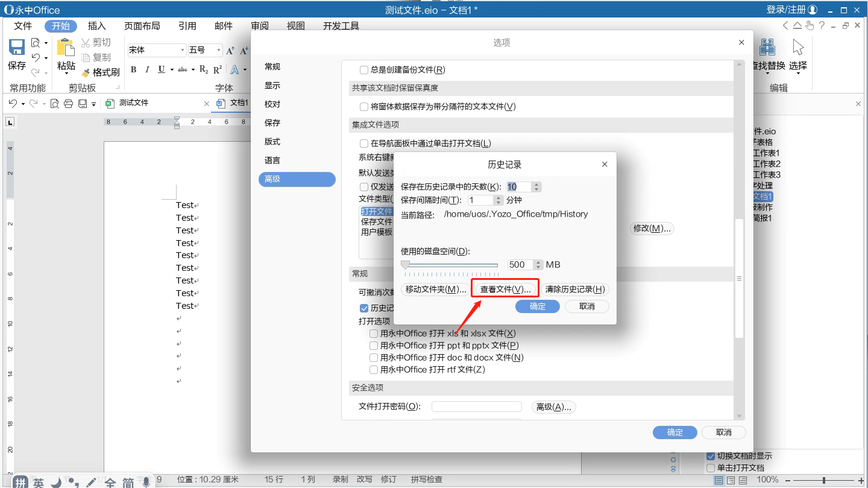
Task: Apply strikethrough with the abc icon
Action: point(182,69)
